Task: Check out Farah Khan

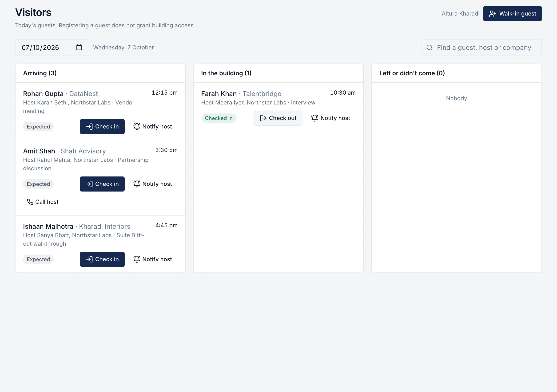Action: pyautogui.click(x=278, y=118)
